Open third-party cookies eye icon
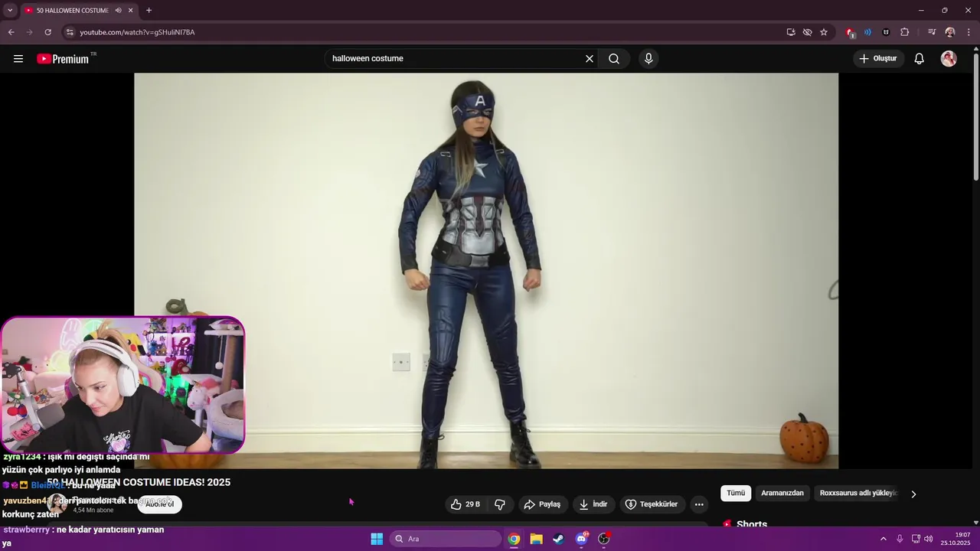 click(x=807, y=32)
